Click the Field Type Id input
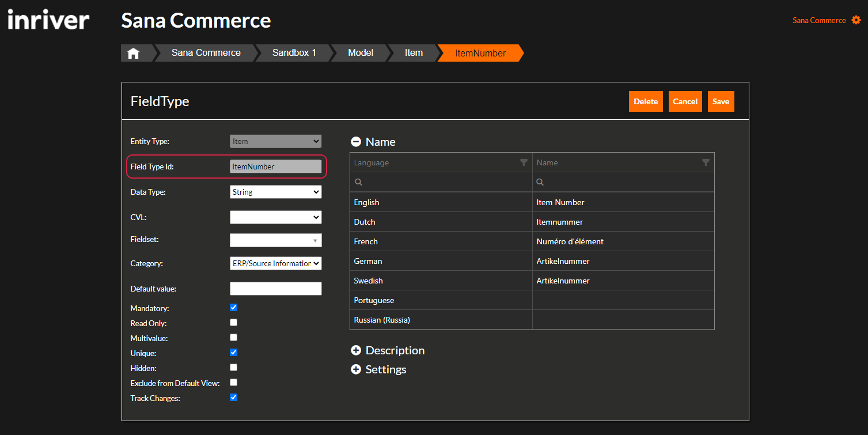The width and height of the screenshot is (868, 435). pos(275,167)
